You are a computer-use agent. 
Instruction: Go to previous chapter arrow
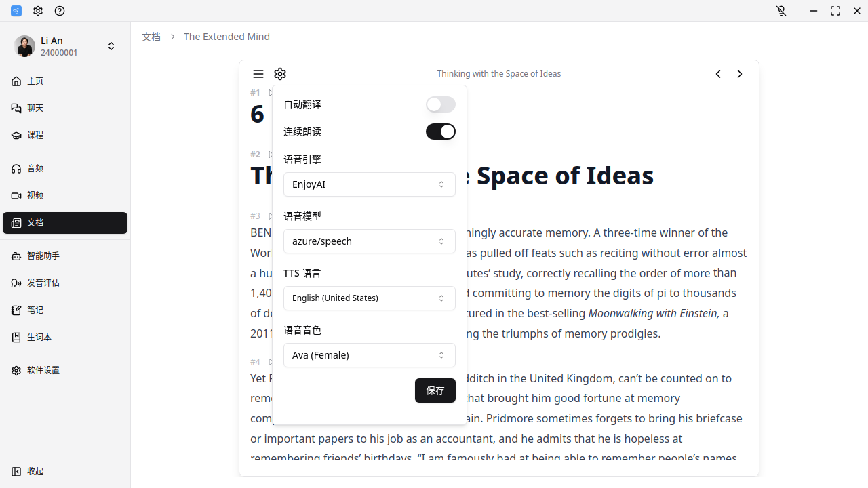click(x=718, y=74)
